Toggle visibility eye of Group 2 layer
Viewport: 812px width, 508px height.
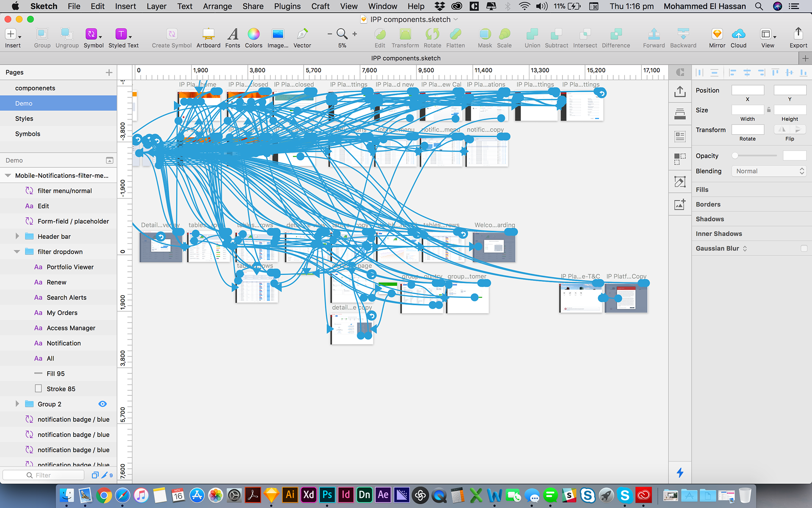[102, 404]
